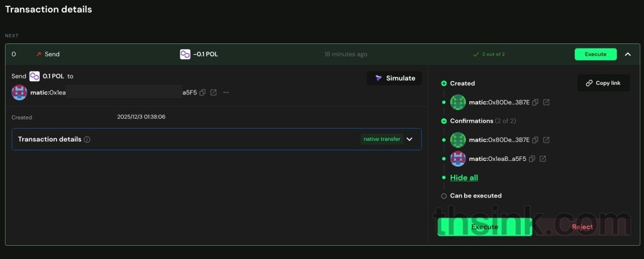Image resolution: width=644 pixels, height=259 pixels.
Task: Click the 'Can be executed' status text
Action: 475,196
